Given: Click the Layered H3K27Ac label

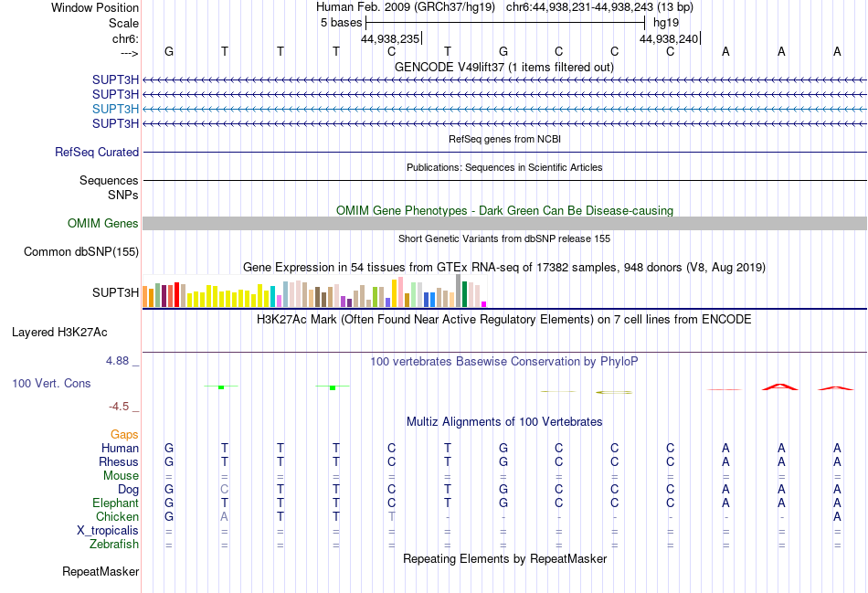Looking at the screenshot, I should (x=59, y=333).
